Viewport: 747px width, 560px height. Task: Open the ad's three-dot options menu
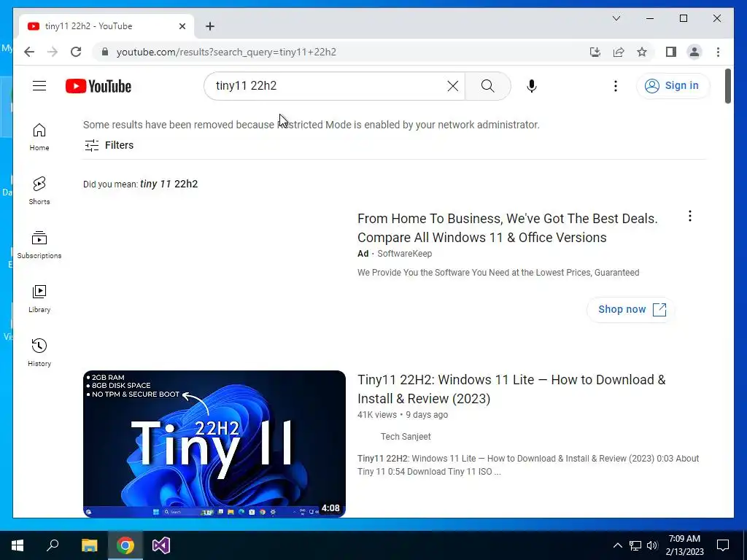(x=689, y=216)
